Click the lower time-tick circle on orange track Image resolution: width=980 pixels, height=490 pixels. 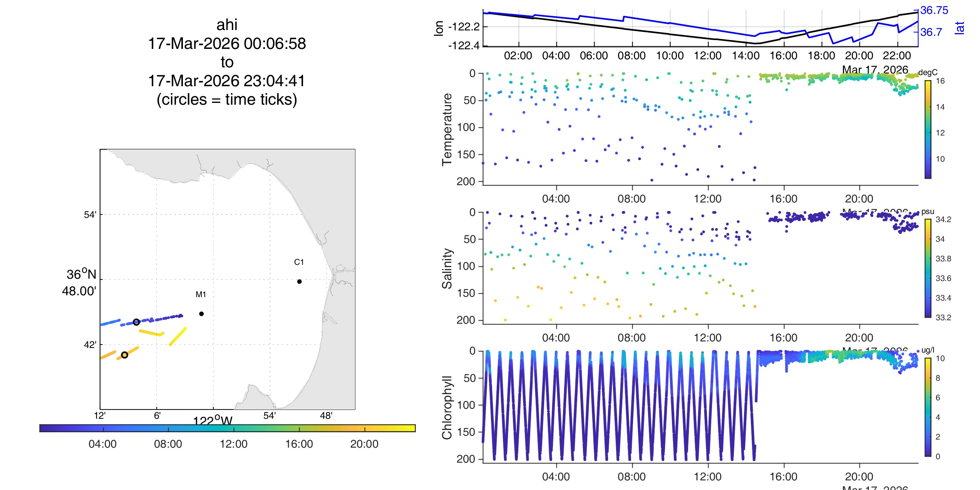(124, 355)
